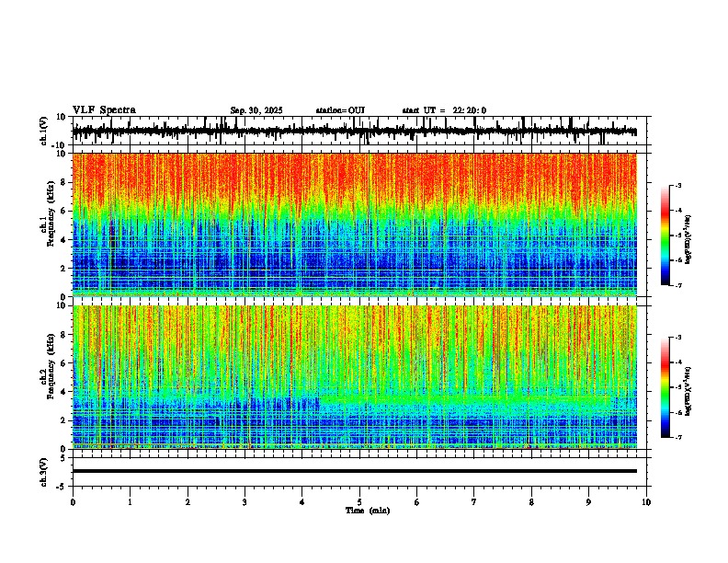Click time axis tick label "2"
The width and height of the screenshot is (728, 563).
tap(188, 502)
